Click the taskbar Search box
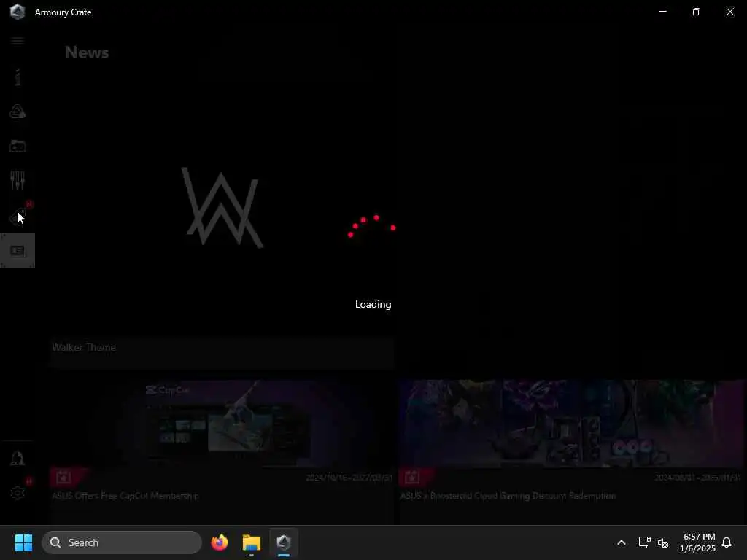The width and height of the screenshot is (747, 560). tap(122, 542)
